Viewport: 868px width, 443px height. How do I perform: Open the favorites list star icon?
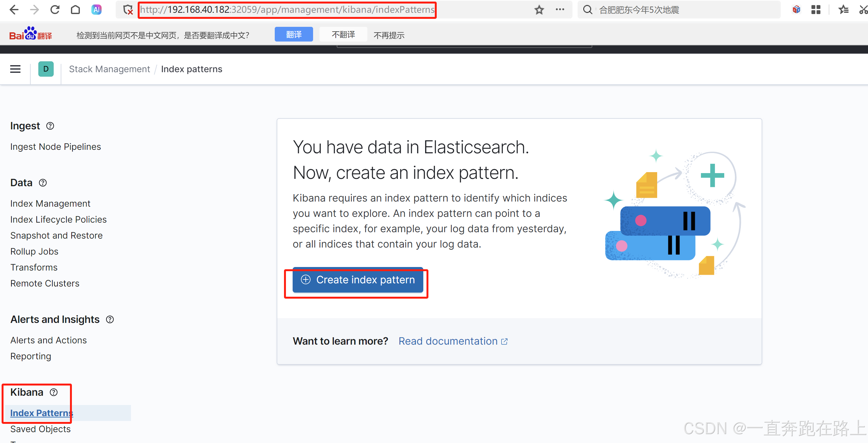(843, 10)
